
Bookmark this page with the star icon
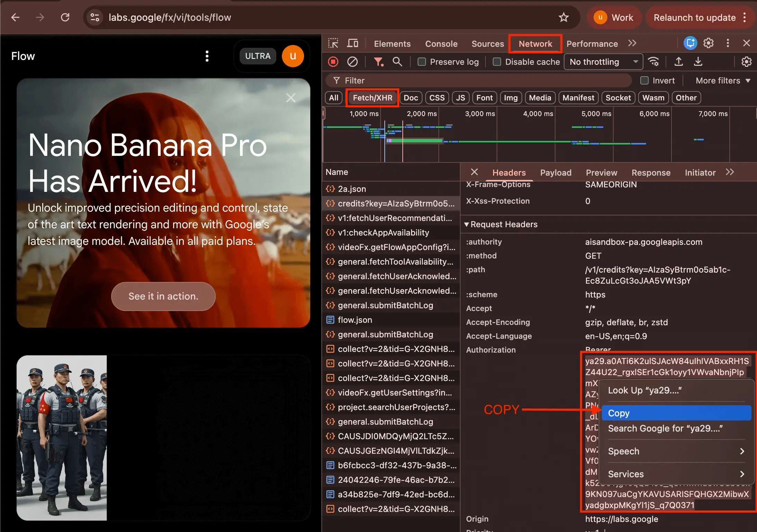coord(564,17)
